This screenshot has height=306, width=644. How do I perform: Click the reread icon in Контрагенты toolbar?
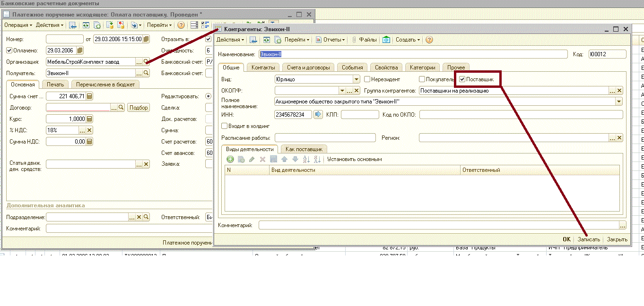tap(267, 40)
